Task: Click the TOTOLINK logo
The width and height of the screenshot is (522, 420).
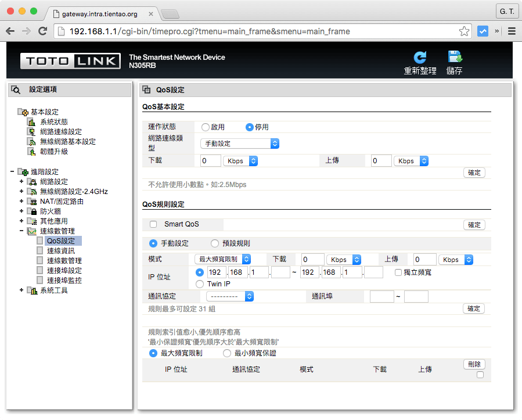Action: pos(70,60)
